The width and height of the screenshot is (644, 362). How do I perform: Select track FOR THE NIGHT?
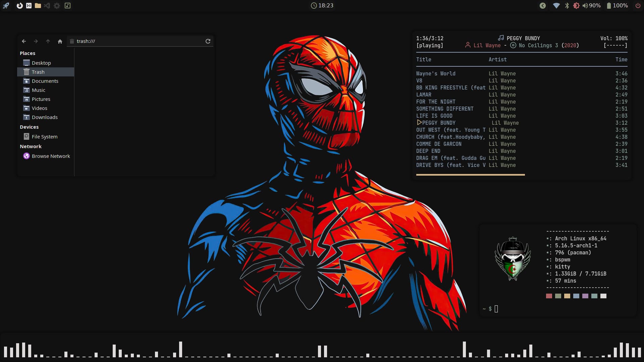(x=522, y=102)
